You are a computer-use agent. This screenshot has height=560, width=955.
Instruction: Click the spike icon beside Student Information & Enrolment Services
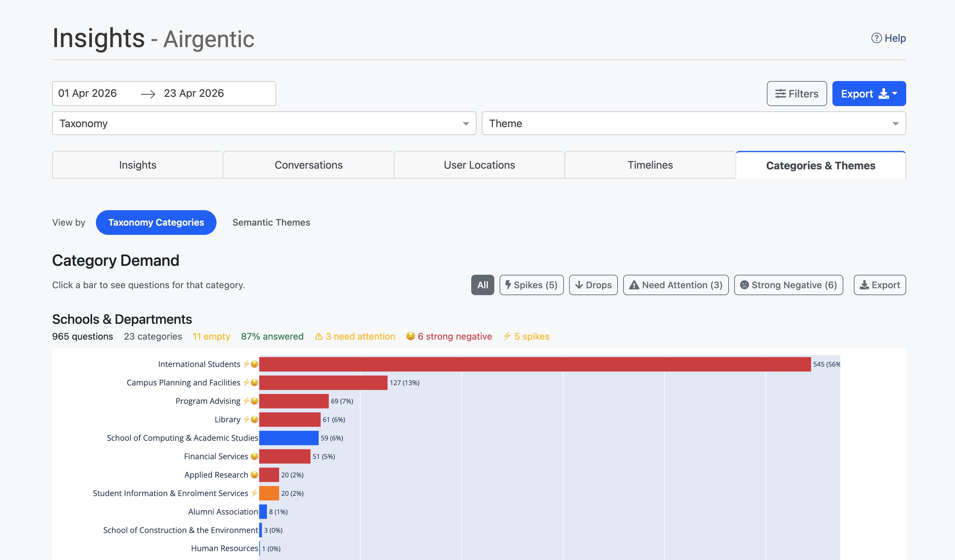[254, 493]
